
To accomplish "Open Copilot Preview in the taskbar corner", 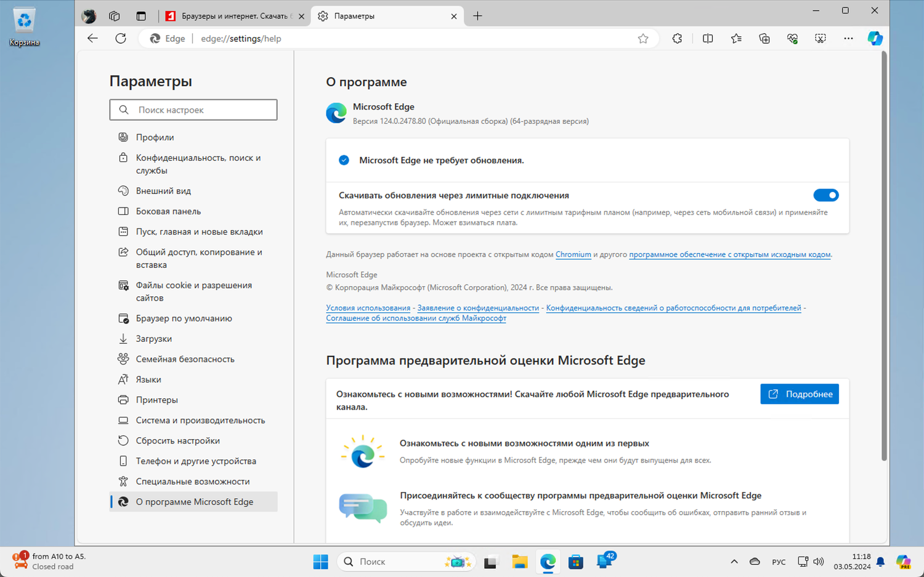I will [x=904, y=562].
